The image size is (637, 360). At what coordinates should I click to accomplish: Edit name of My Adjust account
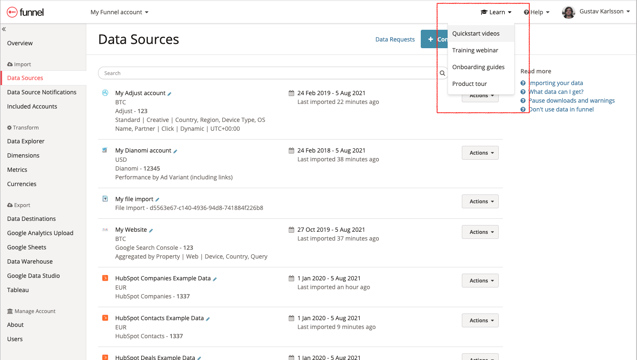coord(169,94)
